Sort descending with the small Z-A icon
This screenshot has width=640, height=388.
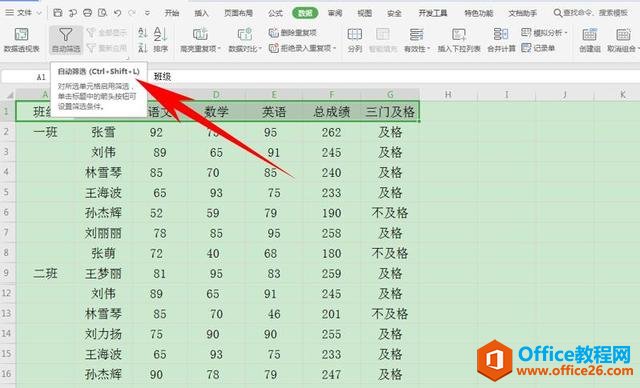142,48
